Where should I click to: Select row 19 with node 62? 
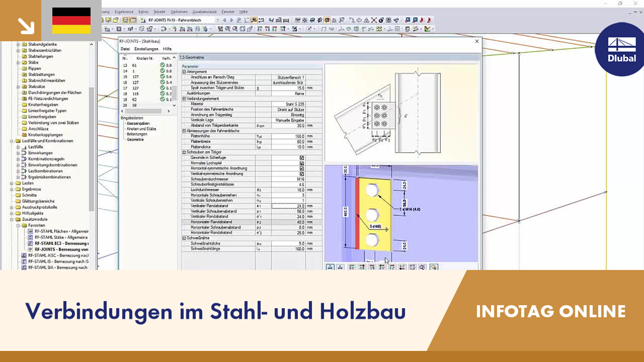click(146, 100)
